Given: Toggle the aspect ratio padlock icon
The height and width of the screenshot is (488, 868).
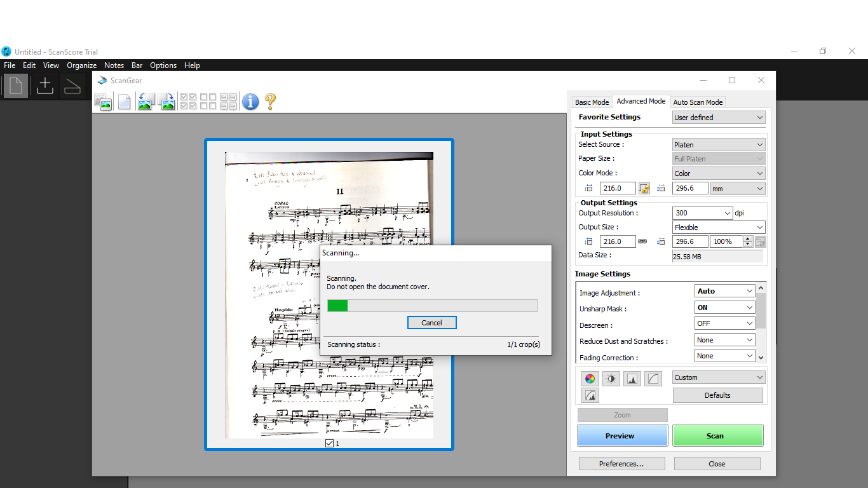Looking at the screenshot, I should tap(644, 188).
